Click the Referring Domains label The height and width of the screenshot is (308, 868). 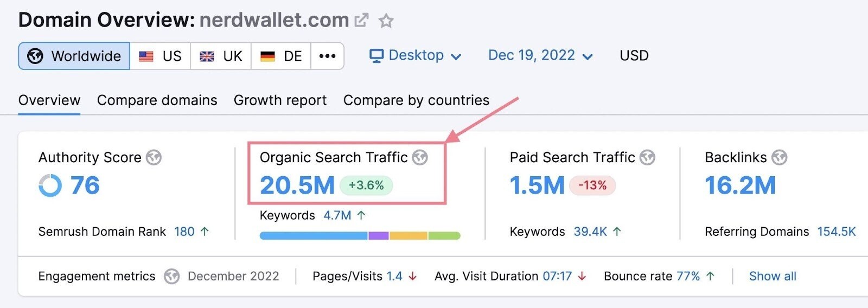click(757, 232)
